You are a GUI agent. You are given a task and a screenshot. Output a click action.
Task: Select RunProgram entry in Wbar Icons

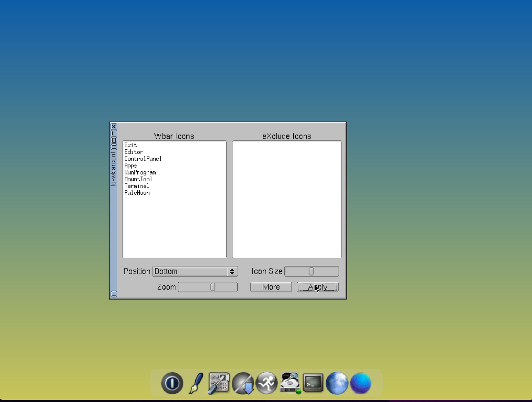click(140, 172)
